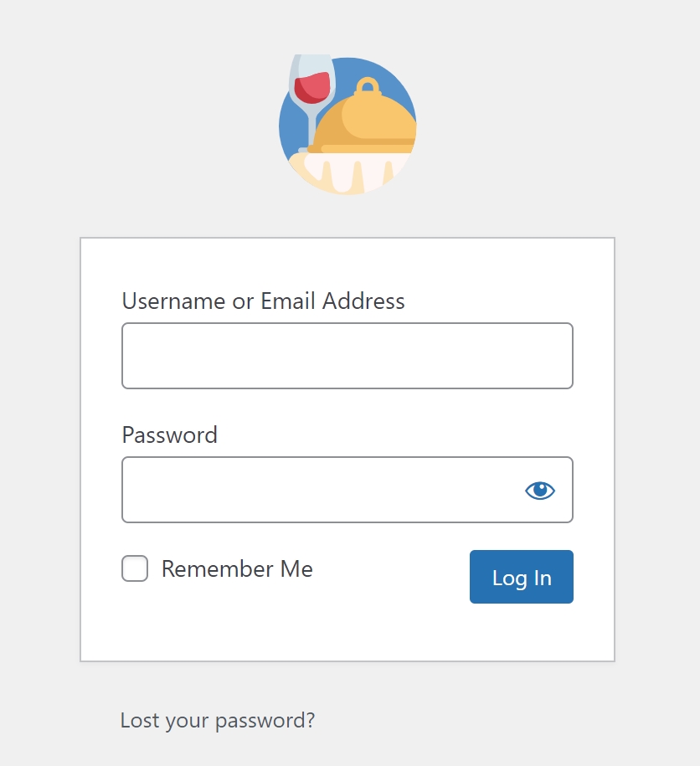
Task: Show password using the eye icon
Action: [x=540, y=490]
